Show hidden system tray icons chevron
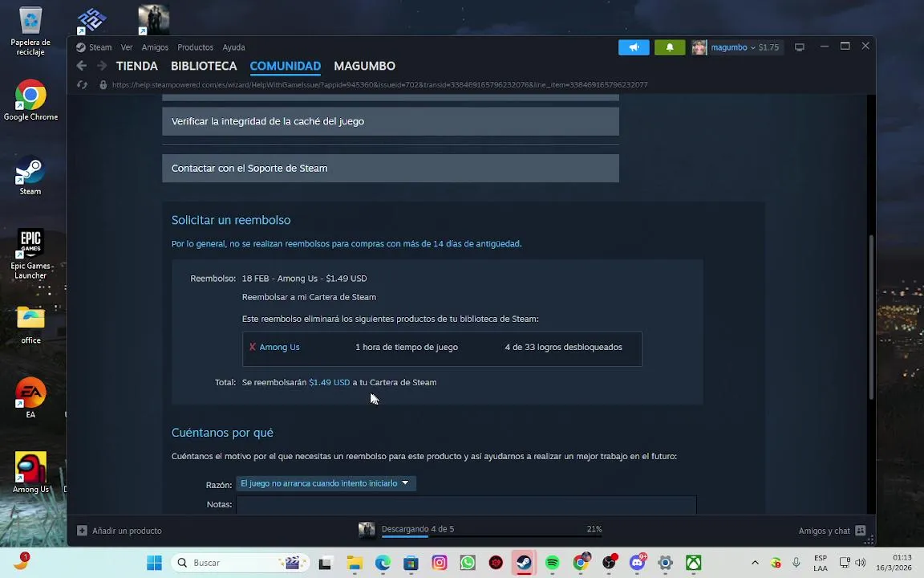This screenshot has width=924, height=578. tap(755, 563)
